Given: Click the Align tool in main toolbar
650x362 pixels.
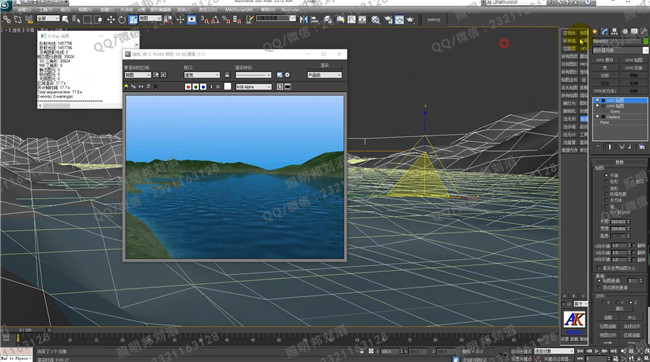Looking at the screenshot, I should pos(315,19).
